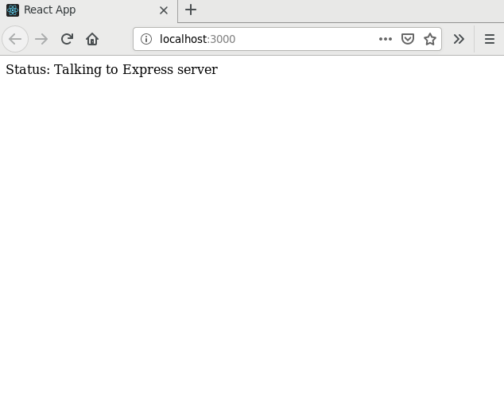Close the React App tab

pos(164,10)
